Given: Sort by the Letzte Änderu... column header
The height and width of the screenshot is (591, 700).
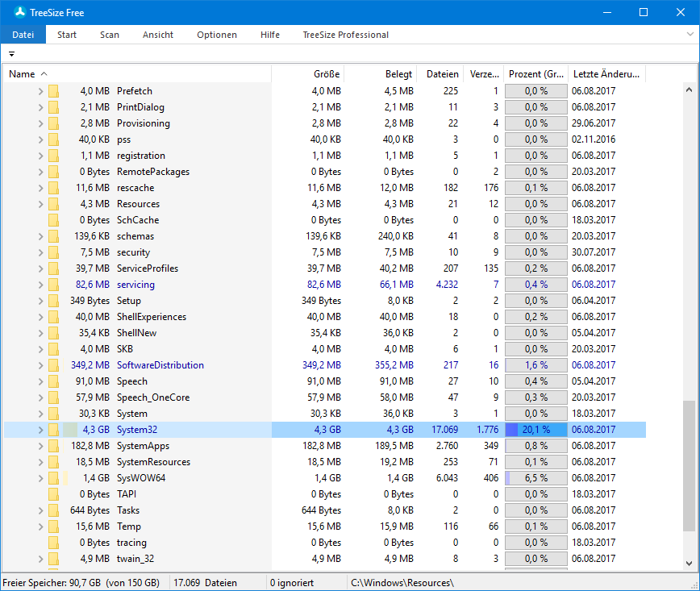Looking at the screenshot, I should click(607, 74).
